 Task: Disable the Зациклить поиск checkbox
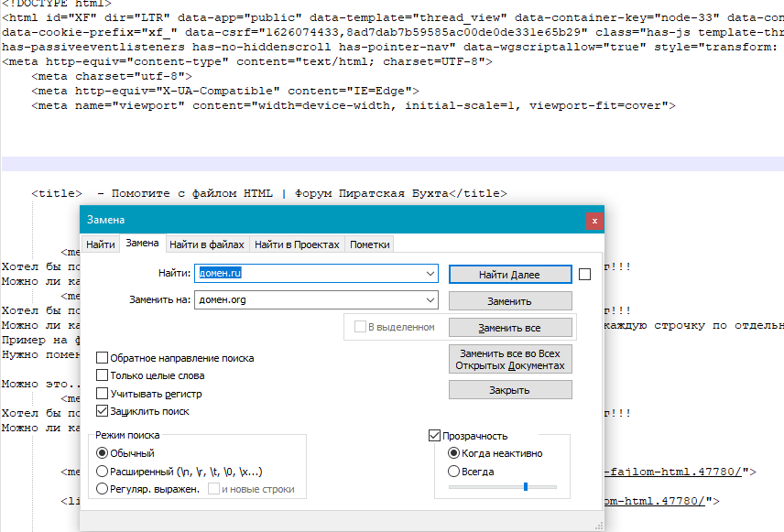tap(102, 411)
